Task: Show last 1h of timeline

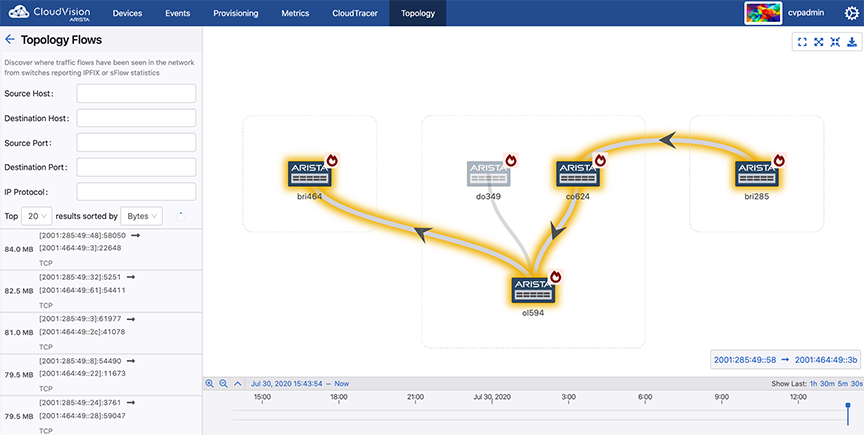Action: click(813, 384)
